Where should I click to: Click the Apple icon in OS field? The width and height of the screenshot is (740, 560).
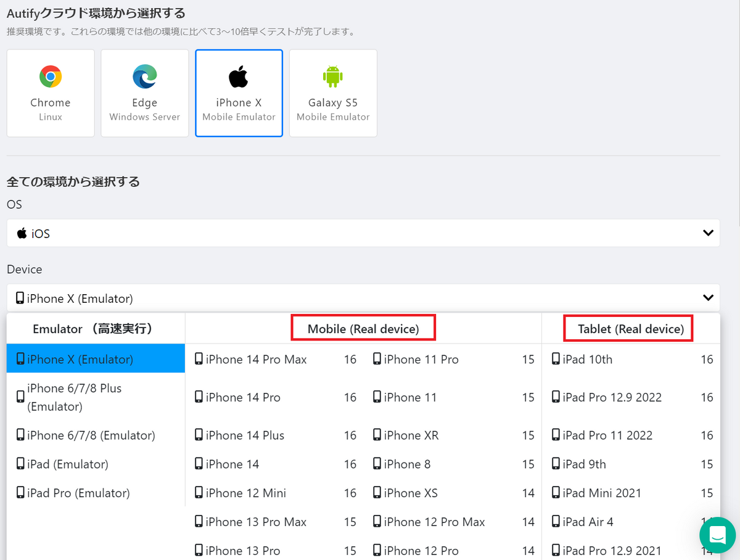22,233
